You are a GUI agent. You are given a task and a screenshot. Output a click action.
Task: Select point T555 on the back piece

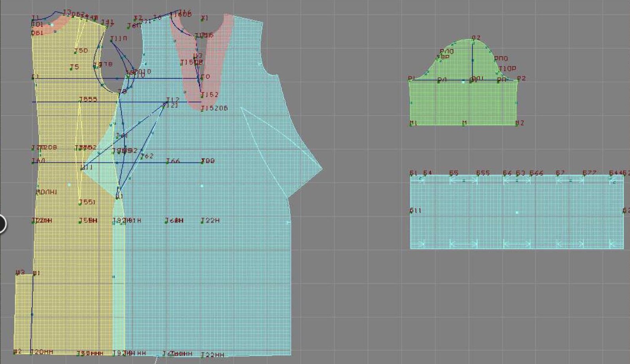point(88,99)
